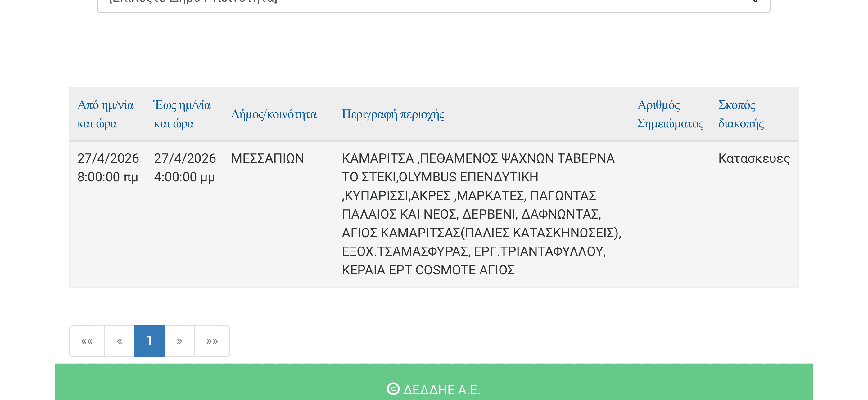The height and width of the screenshot is (400, 868).
Task: Select the 8:00:00 πμ start date cell
Action: 108,168
